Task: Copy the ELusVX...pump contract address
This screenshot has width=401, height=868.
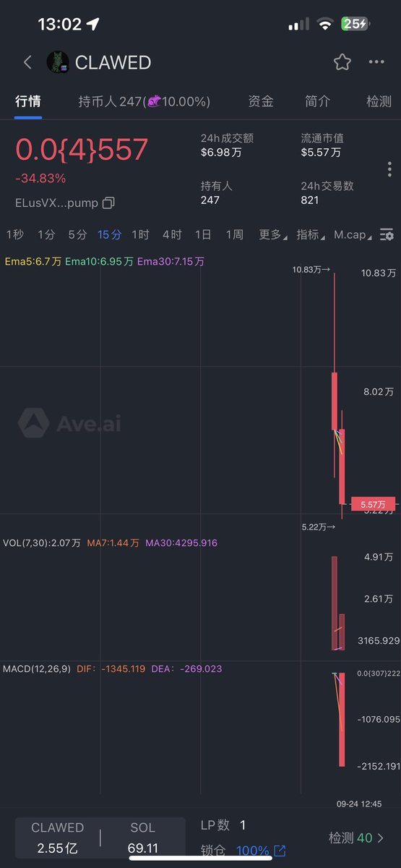Action: (x=108, y=203)
